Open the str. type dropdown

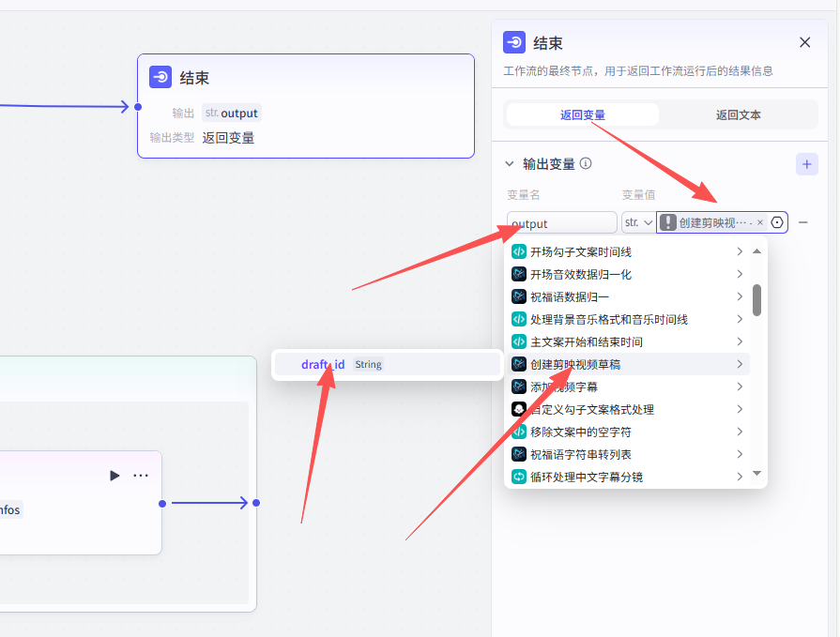point(638,222)
